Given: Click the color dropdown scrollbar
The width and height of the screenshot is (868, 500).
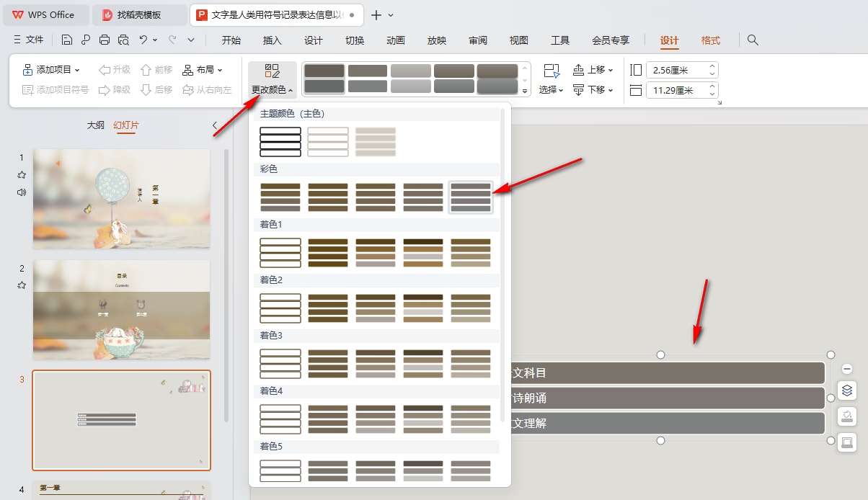Looking at the screenshot, I should [503, 265].
